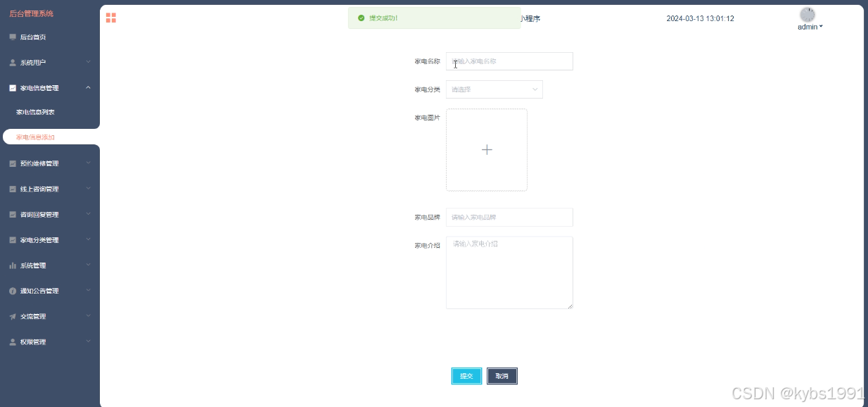Click the 预约维修管理 sidebar icon
868x407 pixels.
click(13, 163)
